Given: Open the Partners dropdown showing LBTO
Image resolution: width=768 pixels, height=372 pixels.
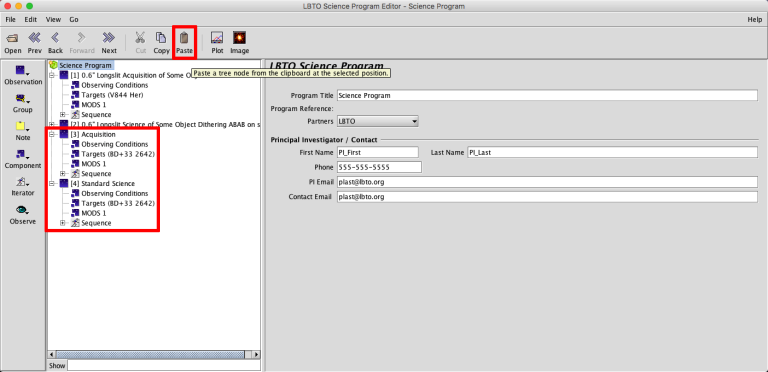Looking at the screenshot, I should (378, 121).
